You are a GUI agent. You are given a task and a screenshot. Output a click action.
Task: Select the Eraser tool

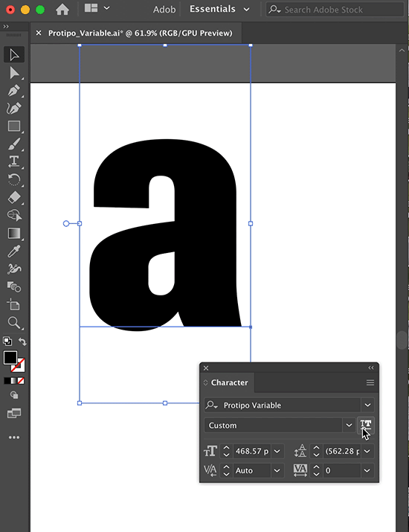click(14, 197)
